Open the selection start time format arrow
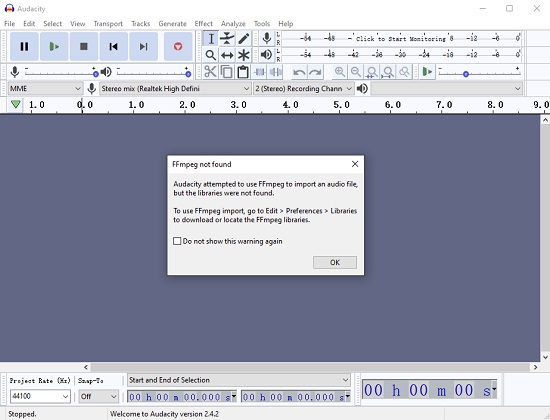The height and width of the screenshot is (420, 550). pyautogui.click(x=234, y=397)
